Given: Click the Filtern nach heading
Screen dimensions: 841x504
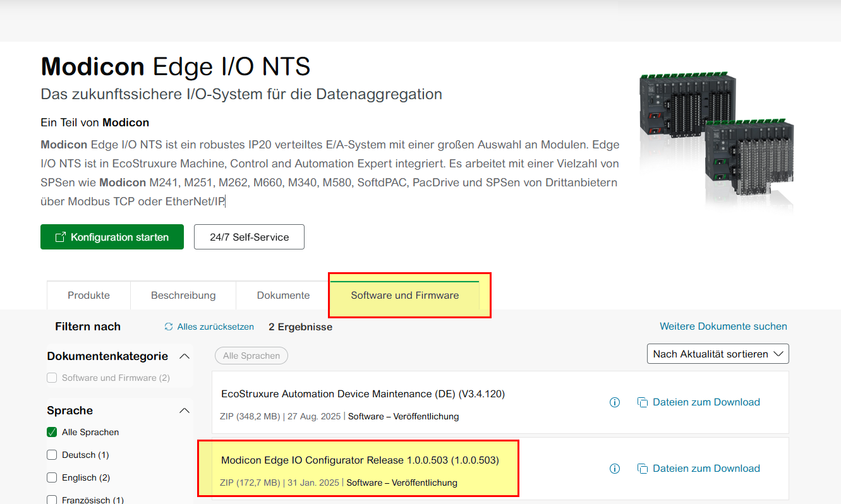Looking at the screenshot, I should click(88, 327).
